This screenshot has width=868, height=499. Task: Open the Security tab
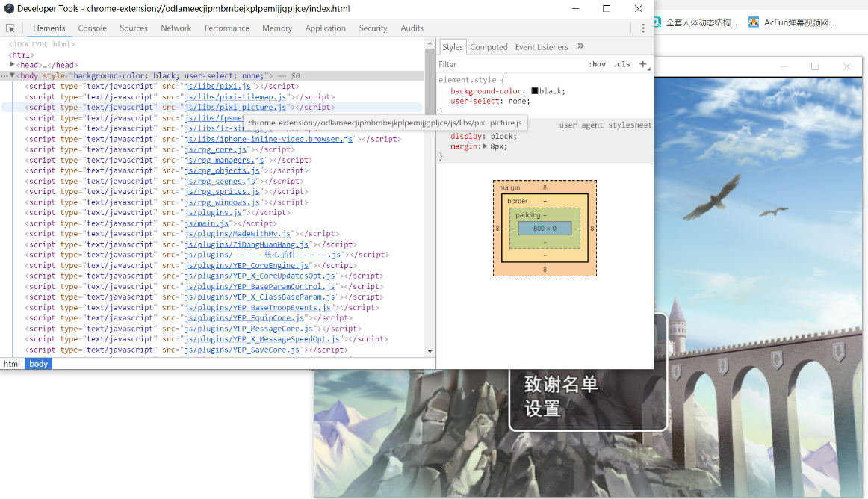373,28
